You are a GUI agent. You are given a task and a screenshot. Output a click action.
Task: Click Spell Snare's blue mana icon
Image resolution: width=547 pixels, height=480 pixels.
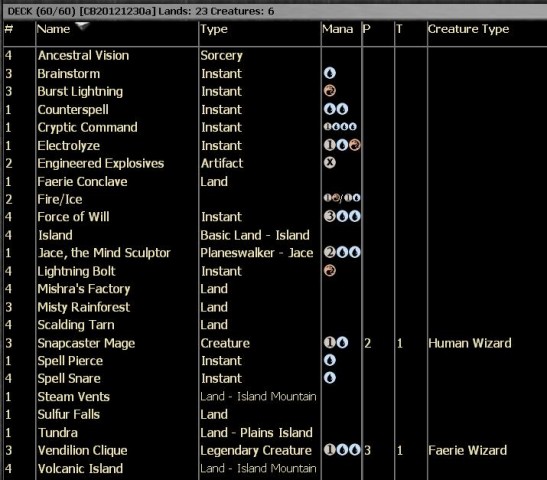tap(330, 378)
